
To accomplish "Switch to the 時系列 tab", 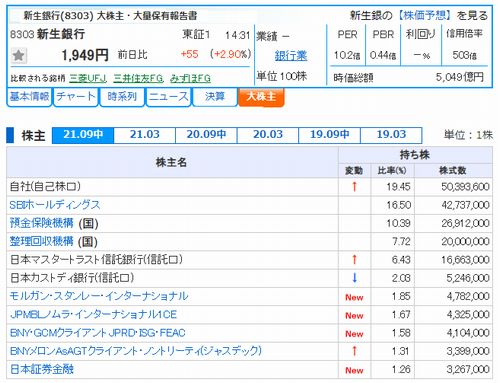I will tap(122, 97).
